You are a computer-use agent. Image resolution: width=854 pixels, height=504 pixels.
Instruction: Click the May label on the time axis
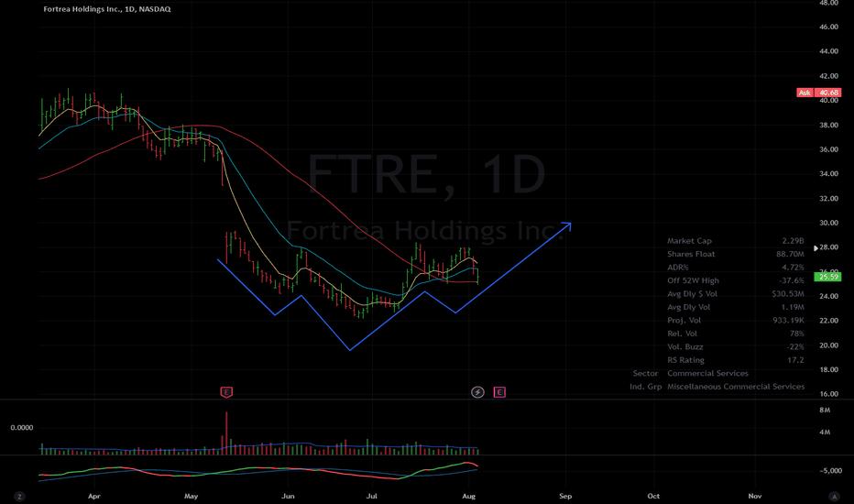click(x=192, y=496)
